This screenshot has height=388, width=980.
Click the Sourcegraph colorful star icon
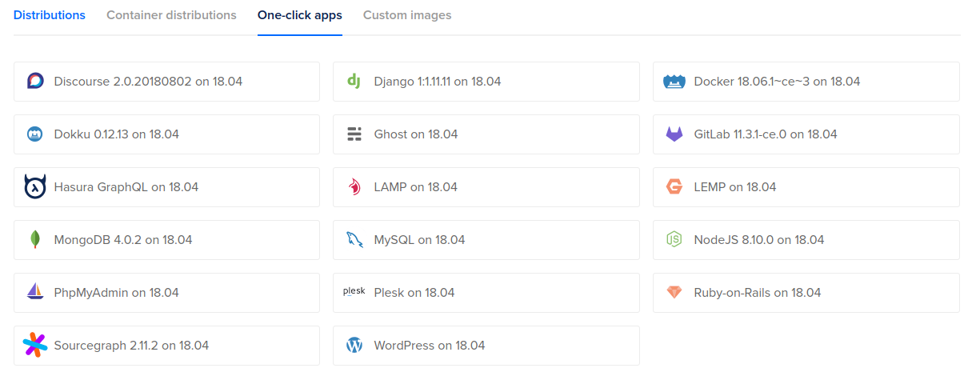pos(35,345)
